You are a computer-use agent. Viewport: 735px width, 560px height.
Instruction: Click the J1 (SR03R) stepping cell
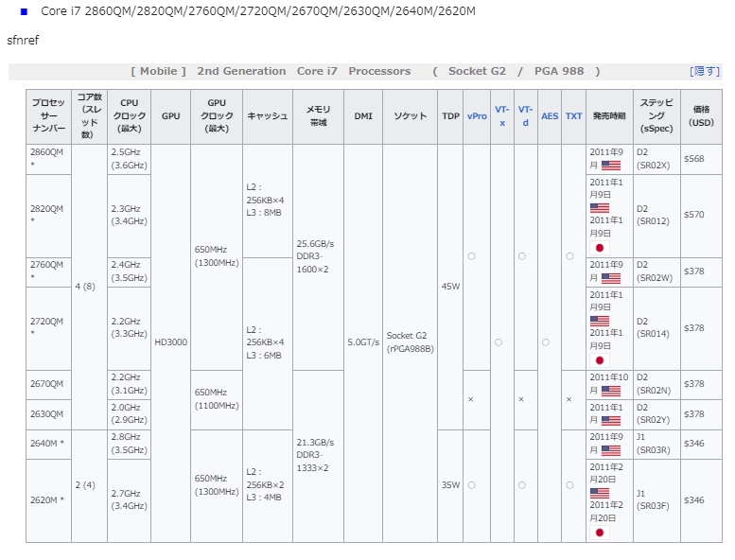click(656, 445)
